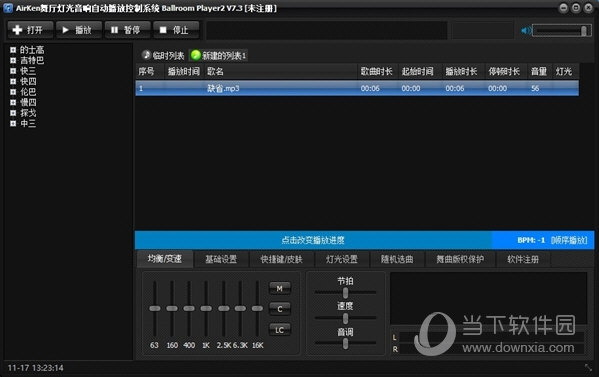599x377 pixels.
Task: Adjust the 160 Hz equalizer slider
Action: tap(172, 308)
